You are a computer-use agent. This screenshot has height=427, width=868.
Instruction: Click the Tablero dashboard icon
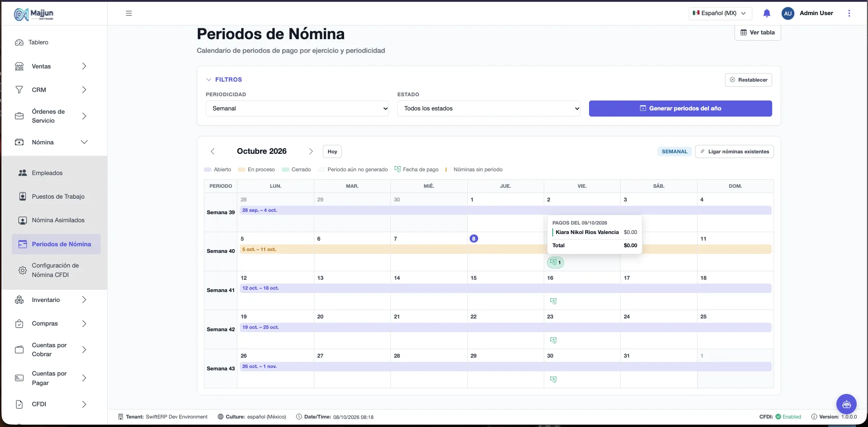tap(19, 42)
